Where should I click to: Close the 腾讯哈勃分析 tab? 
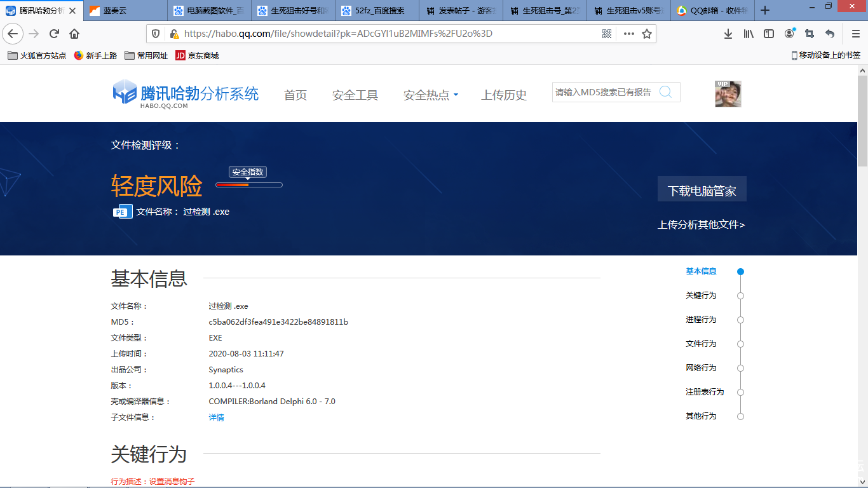(74, 10)
